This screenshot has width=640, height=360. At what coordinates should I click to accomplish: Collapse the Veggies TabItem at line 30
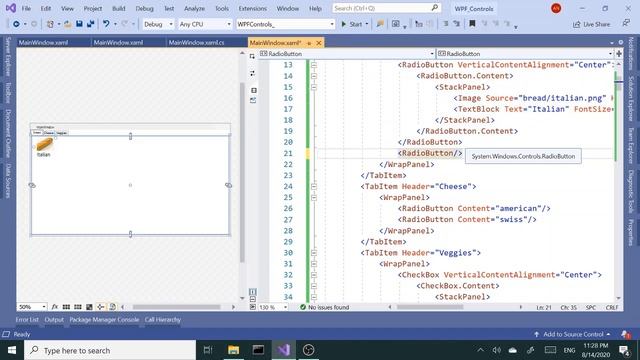point(313,253)
